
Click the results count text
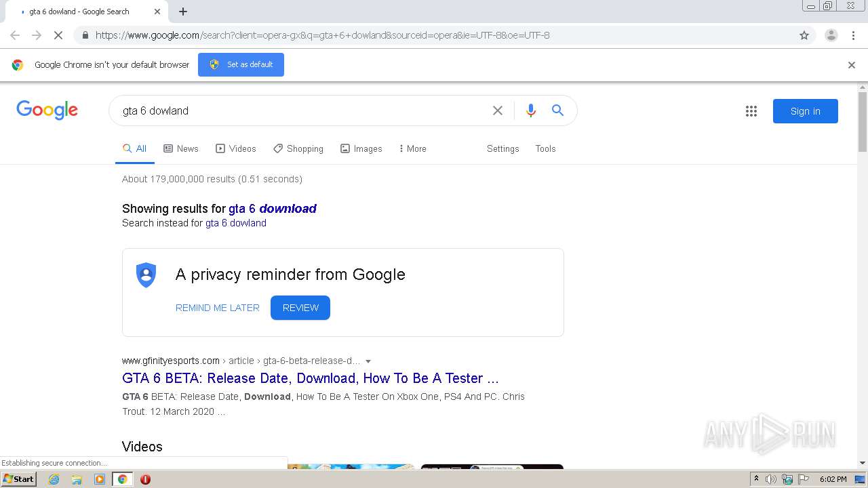(212, 179)
